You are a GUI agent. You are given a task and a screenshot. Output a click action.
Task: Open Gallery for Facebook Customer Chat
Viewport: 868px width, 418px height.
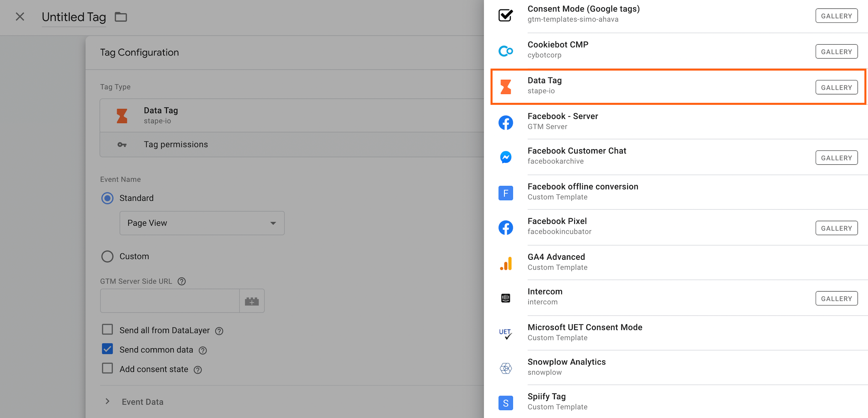click(x=836, y=158)
